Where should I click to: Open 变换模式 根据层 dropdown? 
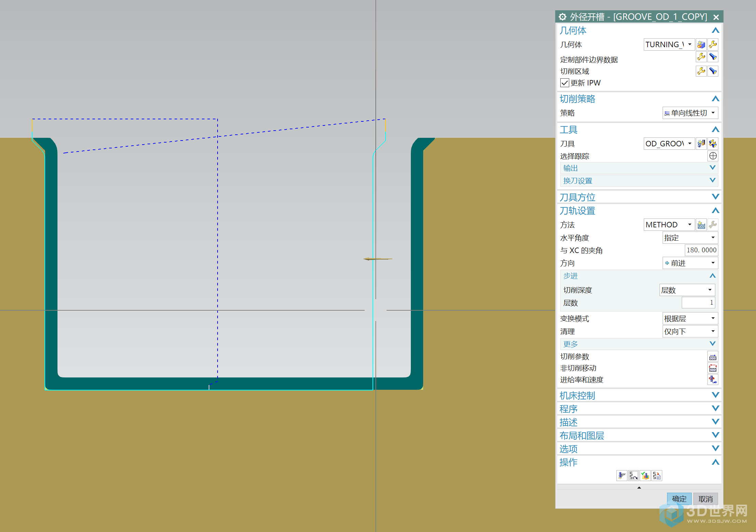[x=690, y=318]
